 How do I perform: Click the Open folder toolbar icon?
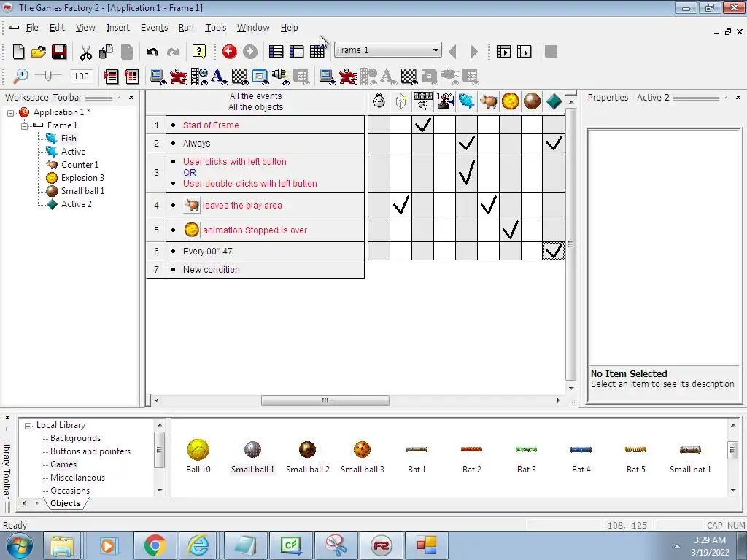(x=38, y=52)
